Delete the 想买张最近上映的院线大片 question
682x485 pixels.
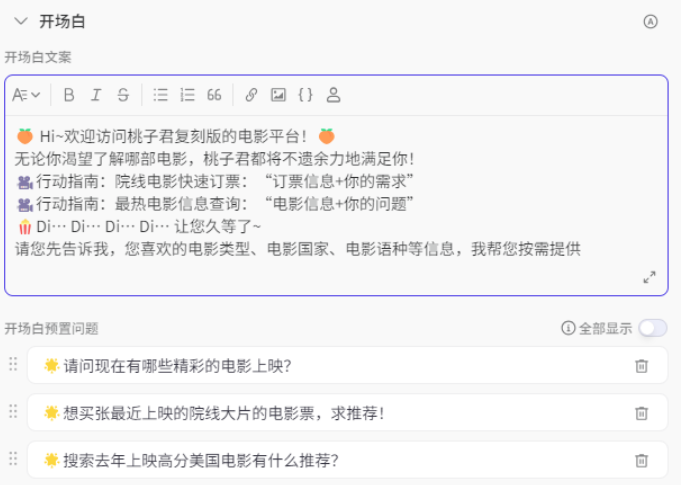click(x=642, y=413)
